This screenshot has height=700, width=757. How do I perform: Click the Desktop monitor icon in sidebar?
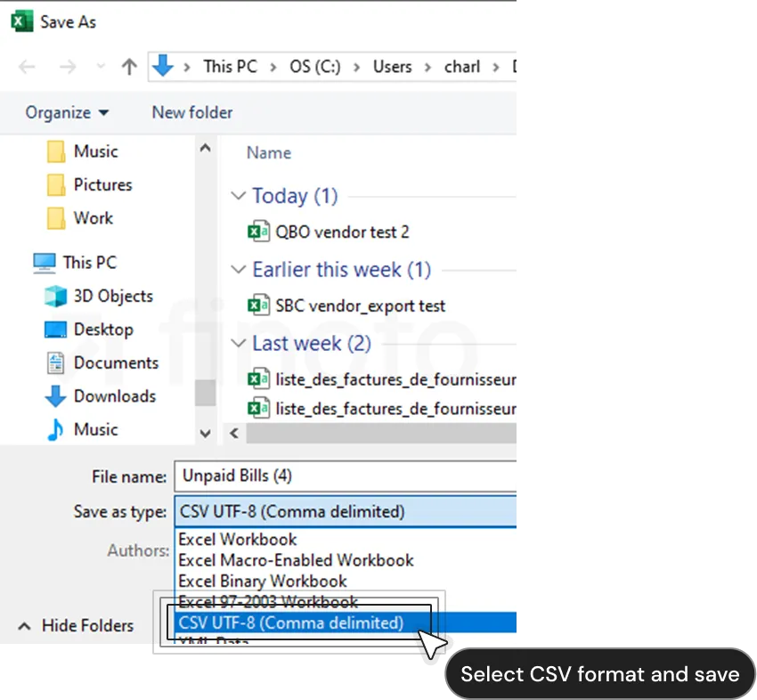(55, 330)
